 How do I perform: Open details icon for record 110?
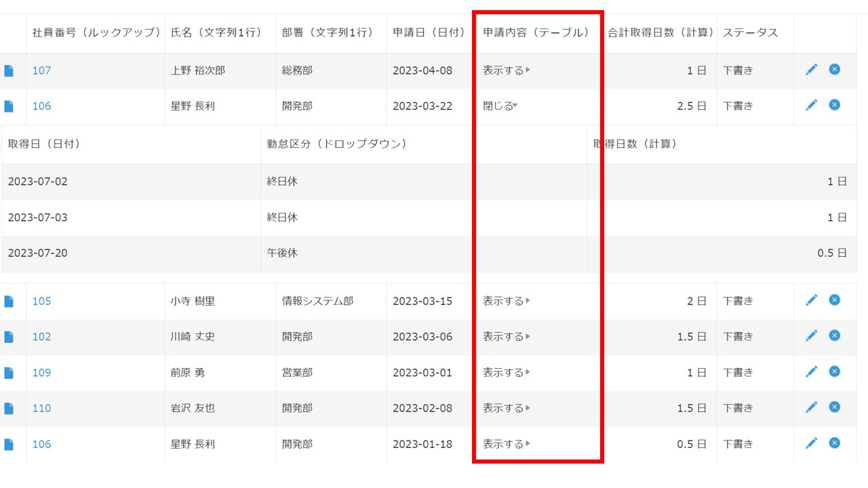[9, 408]
